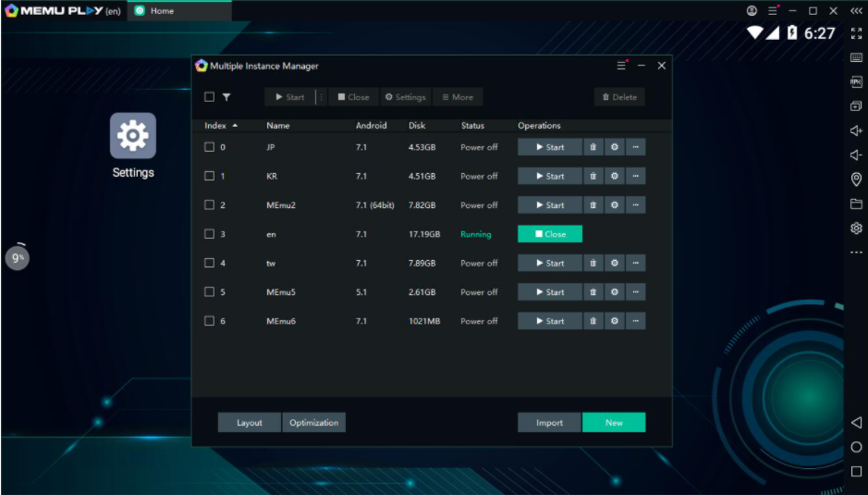Open the More dropdown in the toolbar
This screenshot has height=495, width=868.
click(458, 97)
